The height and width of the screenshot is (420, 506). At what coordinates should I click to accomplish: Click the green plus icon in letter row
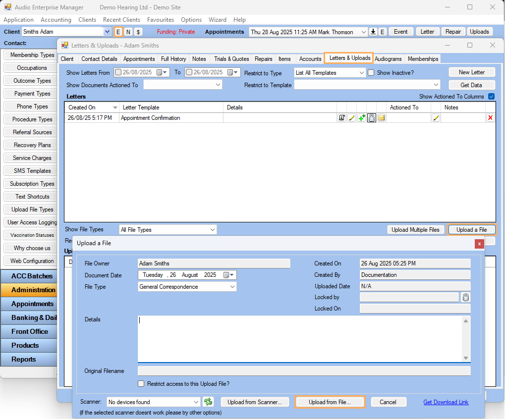[362, 118]
